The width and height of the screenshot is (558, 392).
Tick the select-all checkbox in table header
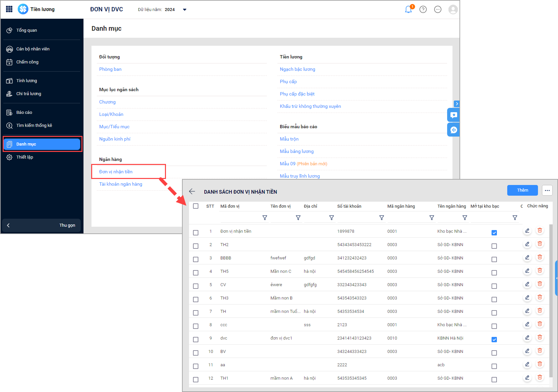coord(196,206)
